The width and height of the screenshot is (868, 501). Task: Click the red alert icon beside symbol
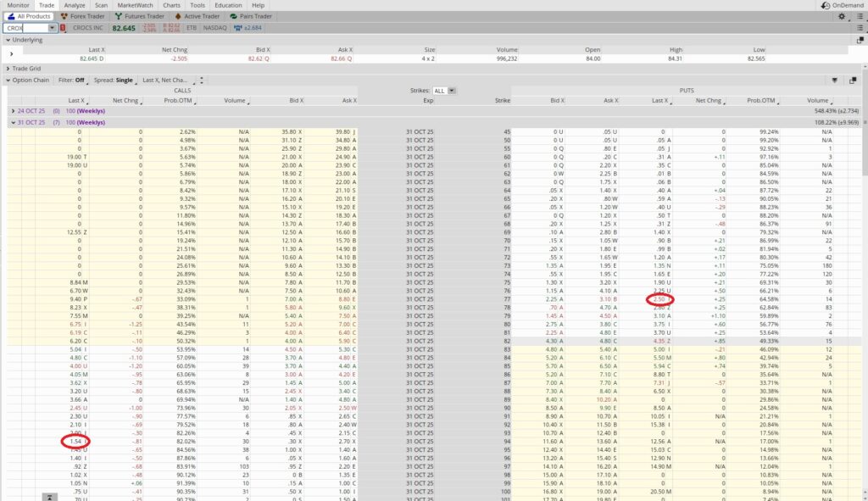[63, 28]
